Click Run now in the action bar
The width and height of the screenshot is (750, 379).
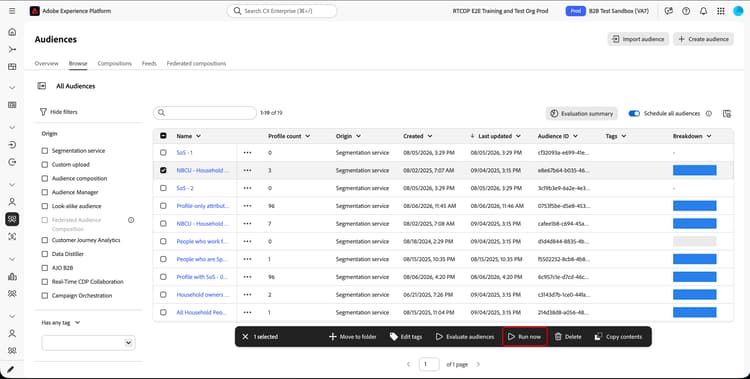point(524,337)
